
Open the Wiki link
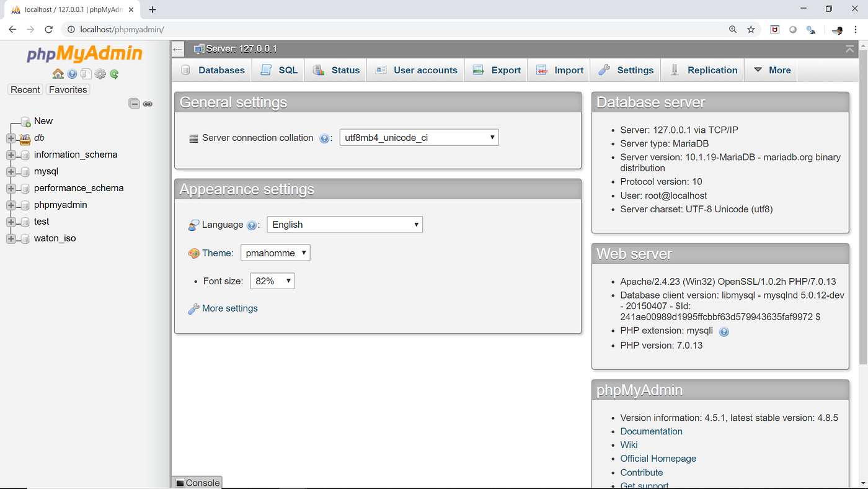pos(629,445)
